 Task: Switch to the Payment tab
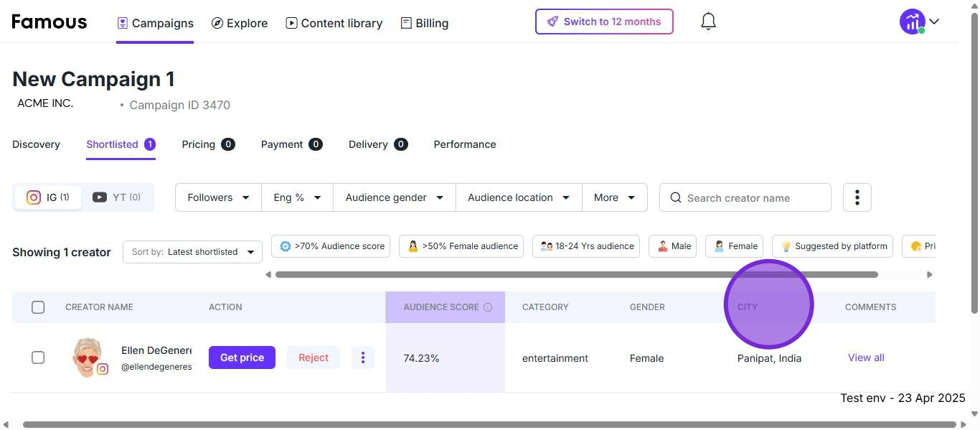click(x=291, y=144)
